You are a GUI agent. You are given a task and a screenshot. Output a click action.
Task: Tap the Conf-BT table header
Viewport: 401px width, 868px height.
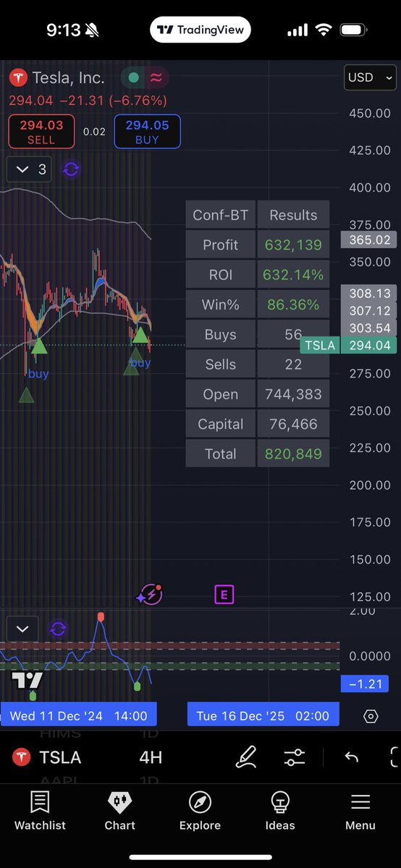tap(220, 215)
